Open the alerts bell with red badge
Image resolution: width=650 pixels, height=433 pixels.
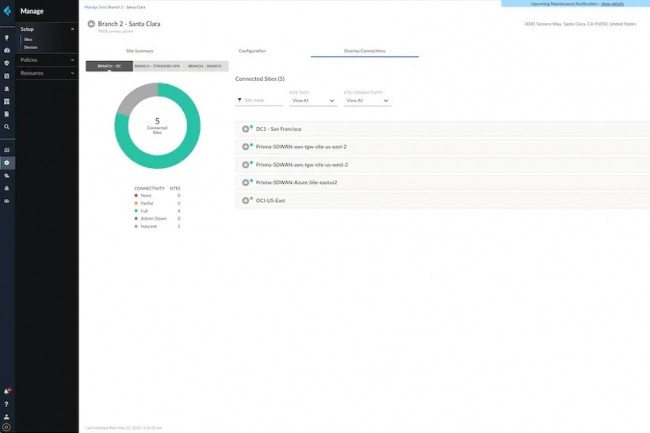pos(7,391)
